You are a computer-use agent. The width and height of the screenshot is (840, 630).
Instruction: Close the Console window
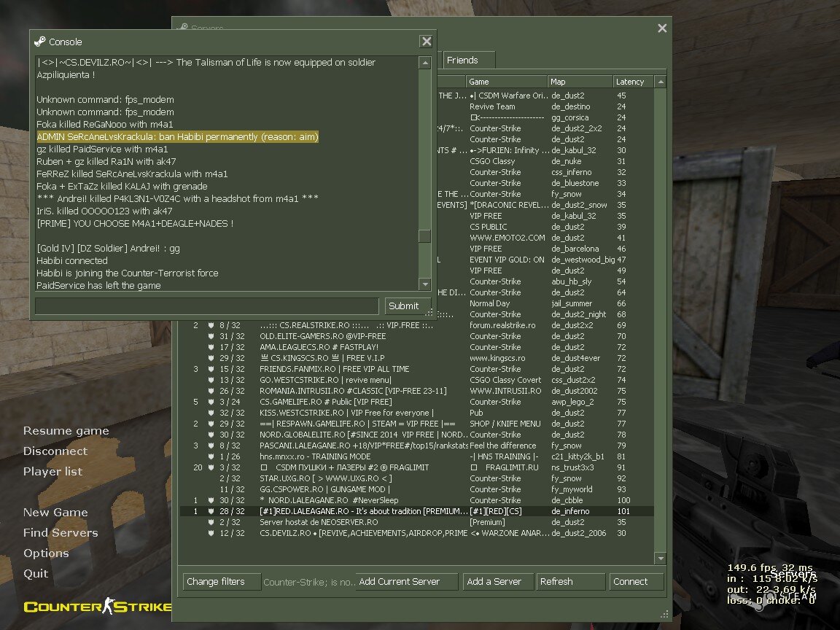[x=426, y=42]
